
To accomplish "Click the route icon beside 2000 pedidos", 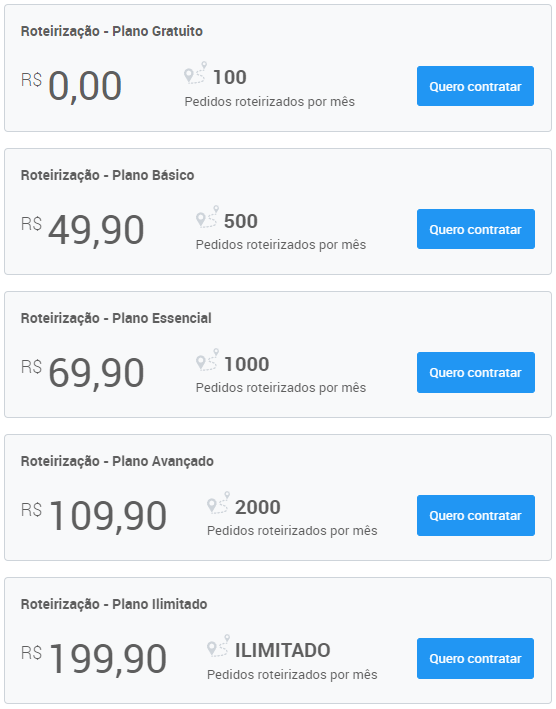I will pos(218,502).
